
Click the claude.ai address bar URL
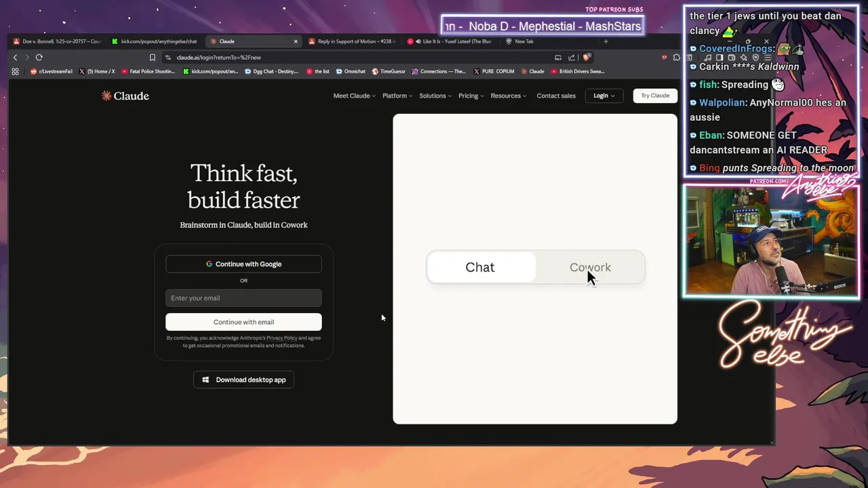click(218, 58)
